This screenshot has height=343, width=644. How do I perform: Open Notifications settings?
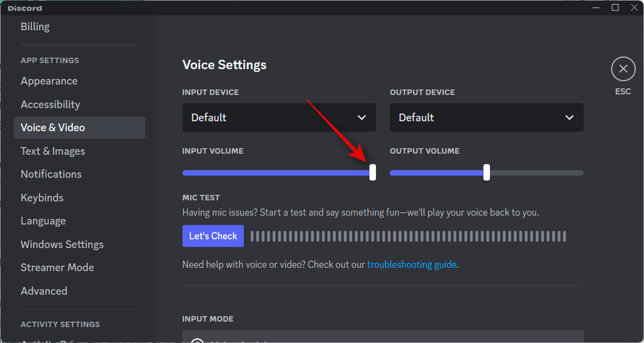pos(51,174)
